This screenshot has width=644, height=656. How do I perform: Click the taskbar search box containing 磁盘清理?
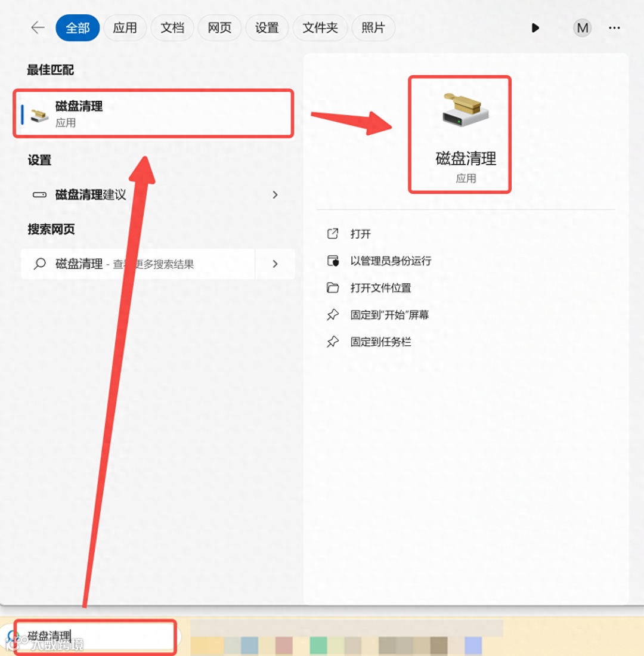(x=95, y=636)
